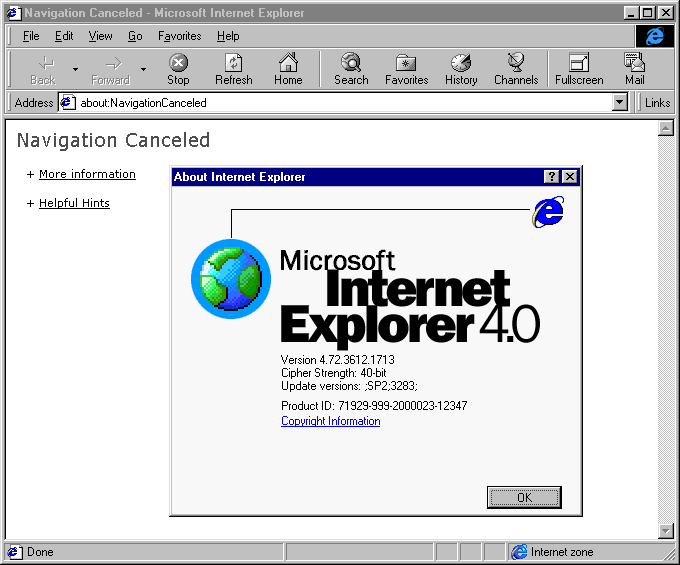Expand More information section
Screen dimensions: 680x565
pyautogui.click(x=30, y=174)
